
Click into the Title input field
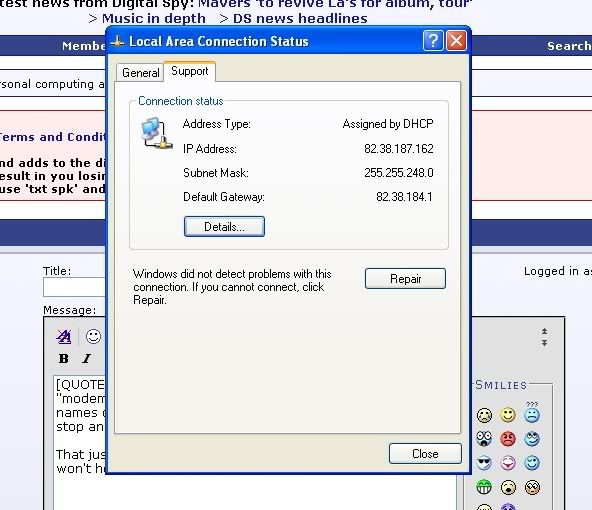pyautogui.click(x=74, y=288)
